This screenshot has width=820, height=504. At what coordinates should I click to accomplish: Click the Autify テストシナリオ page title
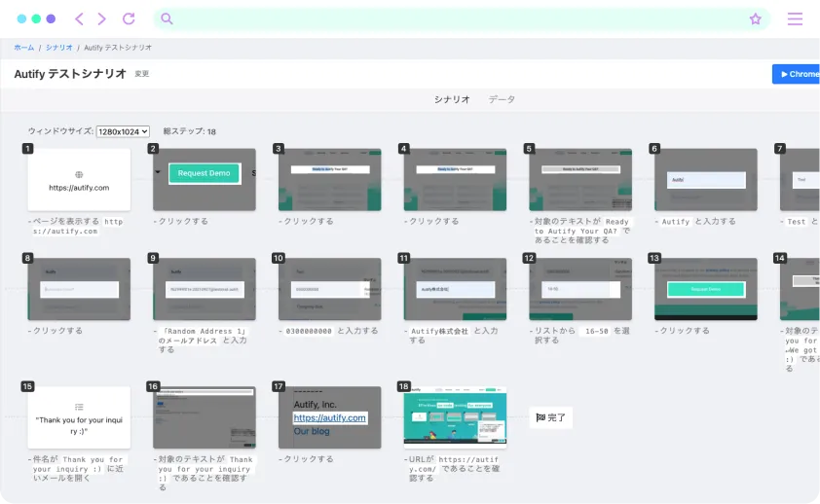pyautogui.click(x=70, y=74)
